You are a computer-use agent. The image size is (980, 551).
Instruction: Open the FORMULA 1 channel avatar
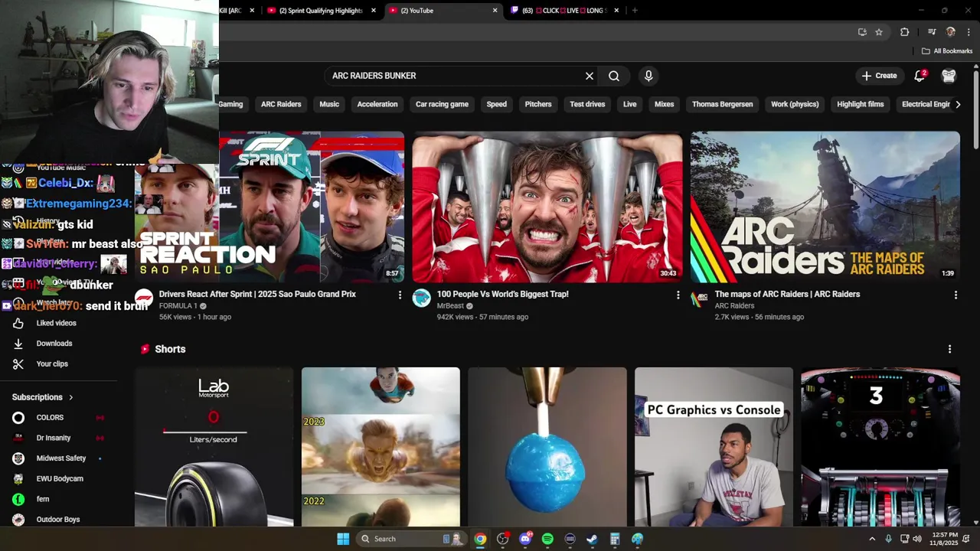144,298
